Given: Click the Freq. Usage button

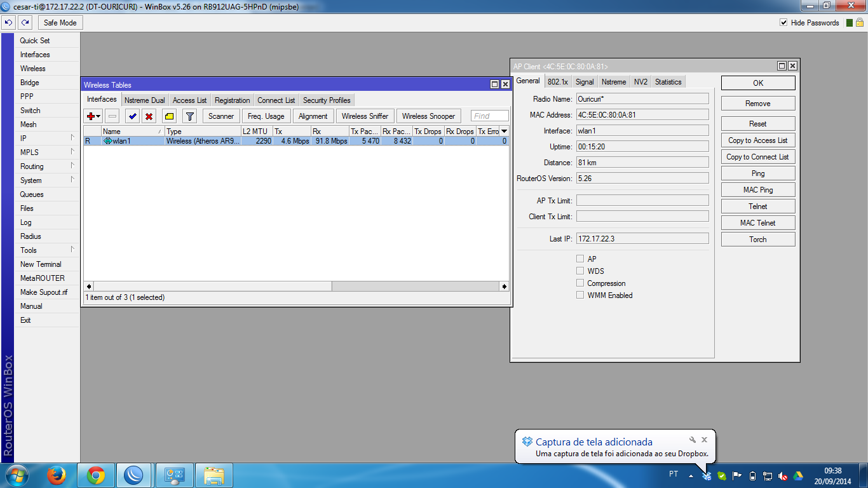Looking at the screenshot, I should [x=266, y=116].
